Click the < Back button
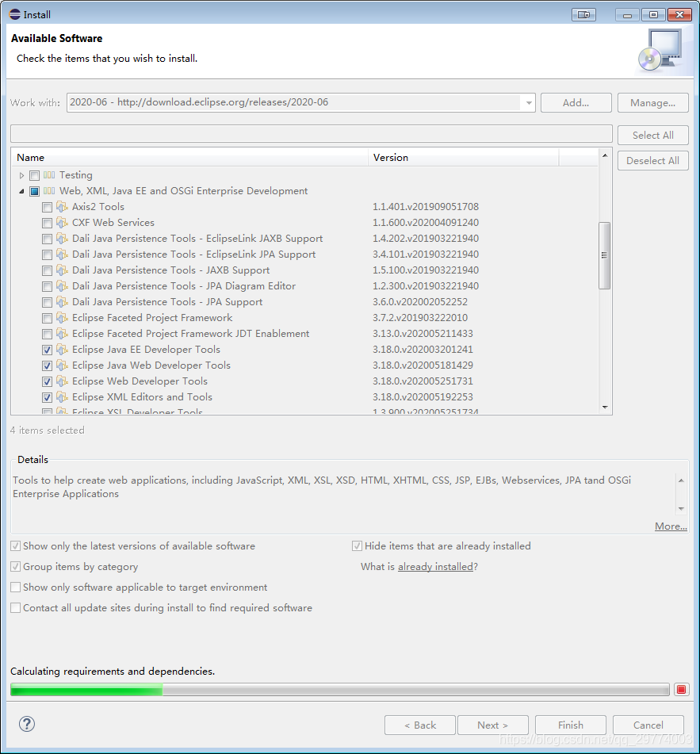This screenshot has width=700, height=754. pos(420,725)
